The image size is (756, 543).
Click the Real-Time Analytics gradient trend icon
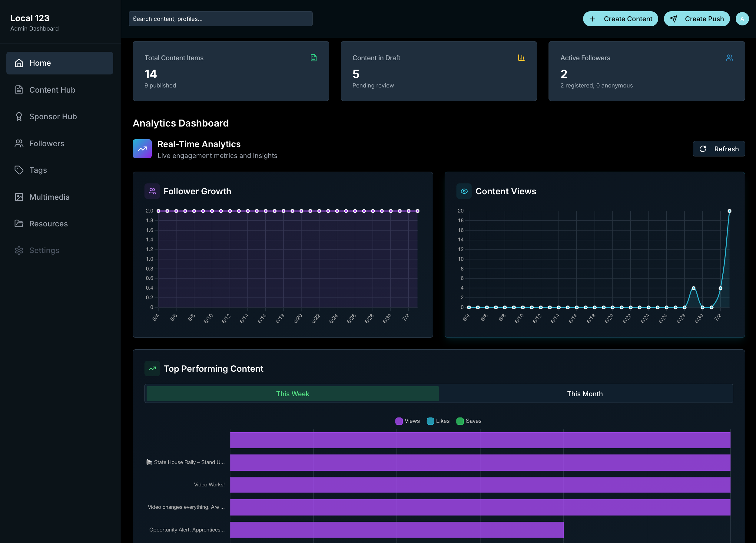(142, 149)
